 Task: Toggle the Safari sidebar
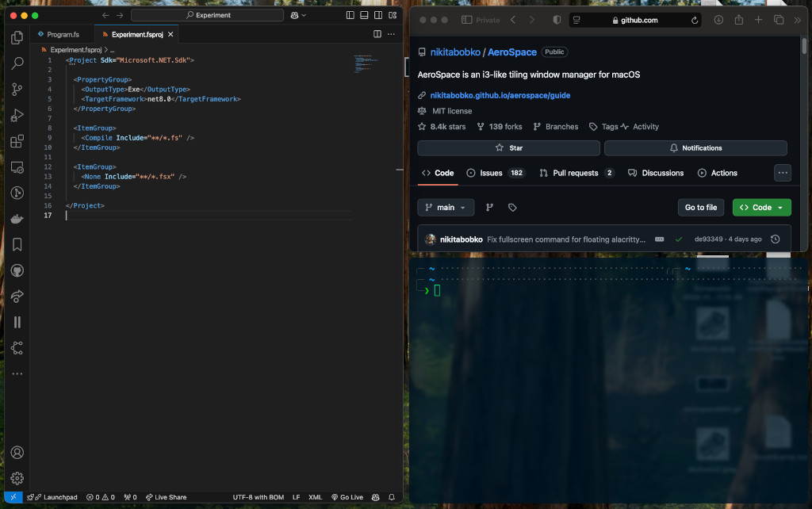[466, 20]
